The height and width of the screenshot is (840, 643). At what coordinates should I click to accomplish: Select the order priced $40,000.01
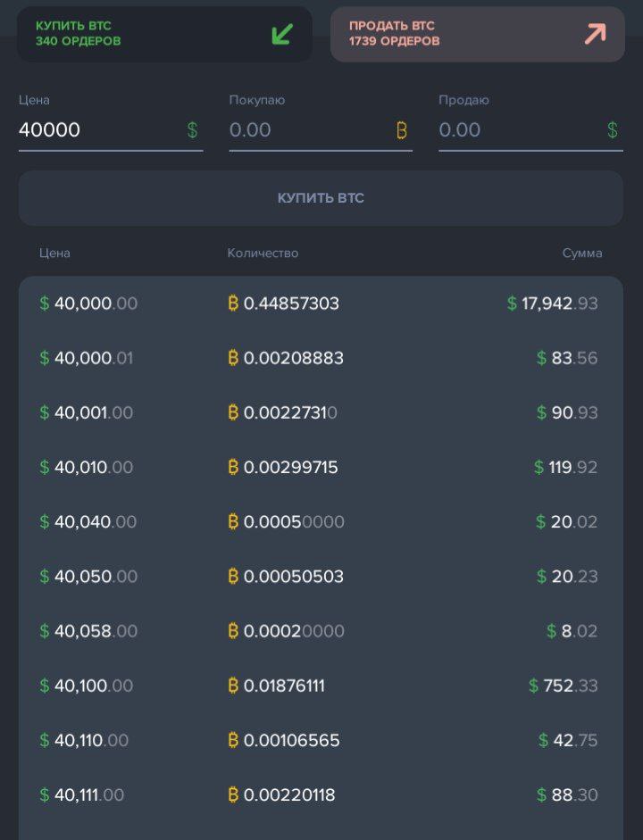coord(321,358)
